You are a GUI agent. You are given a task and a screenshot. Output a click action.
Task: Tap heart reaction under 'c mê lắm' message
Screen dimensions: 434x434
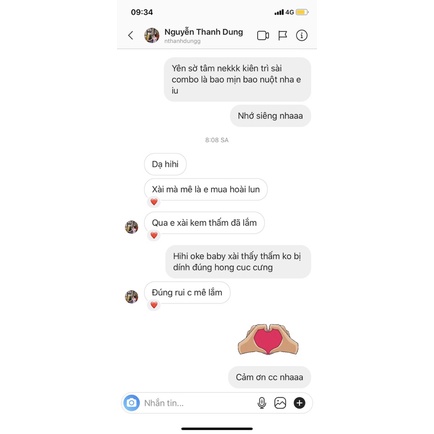point(154,305)
